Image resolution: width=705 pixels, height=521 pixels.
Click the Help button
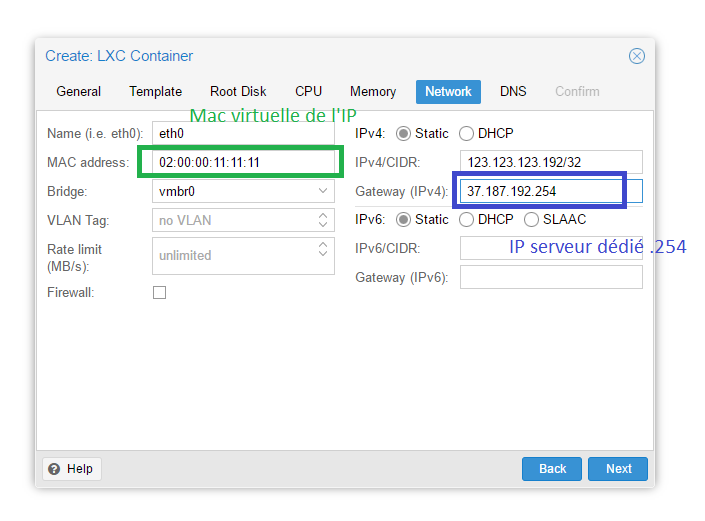(x=71, y=469)
